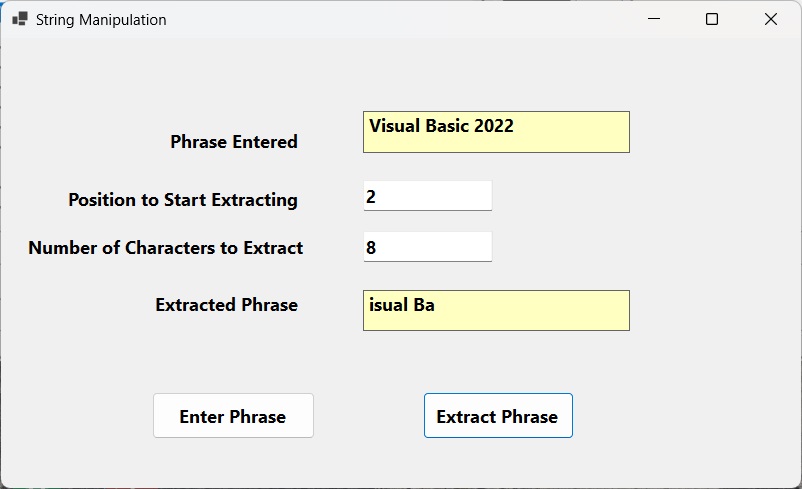Select the yellow Extracted Phrase output box
Screen dimensions: 802x489
[x=496, y=310]
